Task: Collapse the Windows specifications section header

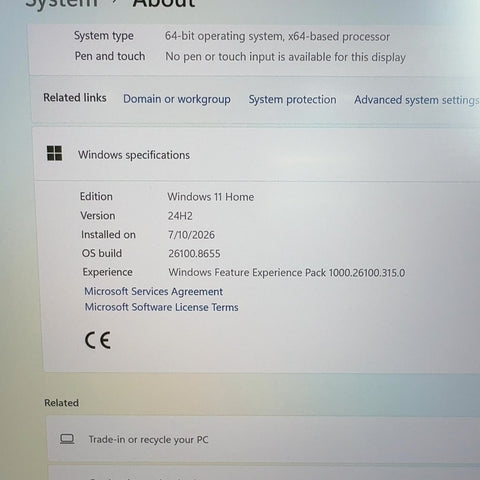Action: (x=257, y=154)
